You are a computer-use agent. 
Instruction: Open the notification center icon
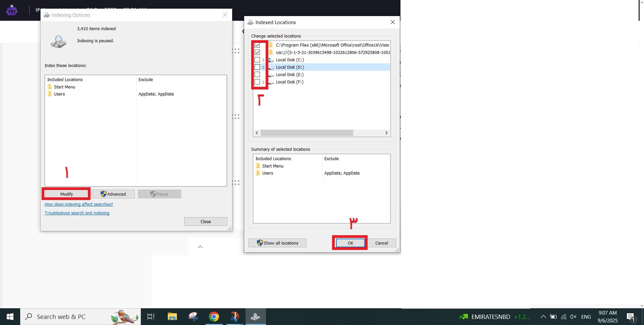[x=630, y=317]
